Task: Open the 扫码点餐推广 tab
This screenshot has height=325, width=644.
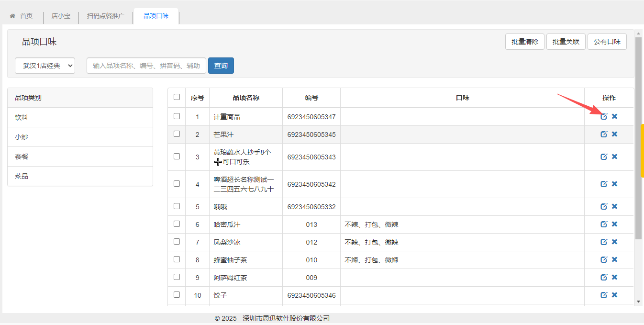Action: click(x=106, y=16)
